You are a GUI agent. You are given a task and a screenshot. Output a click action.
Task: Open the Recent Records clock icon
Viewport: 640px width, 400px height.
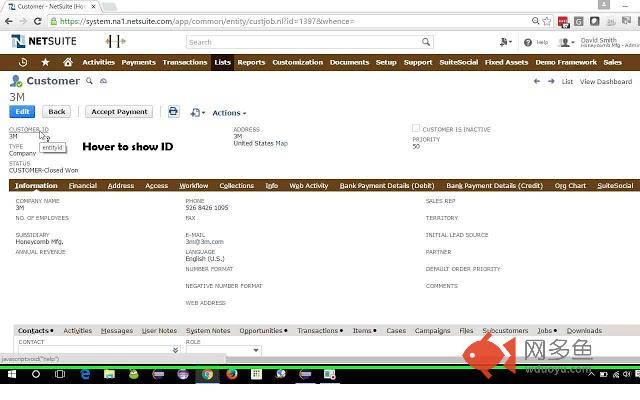pyautogui.click(x=23, y=62)
